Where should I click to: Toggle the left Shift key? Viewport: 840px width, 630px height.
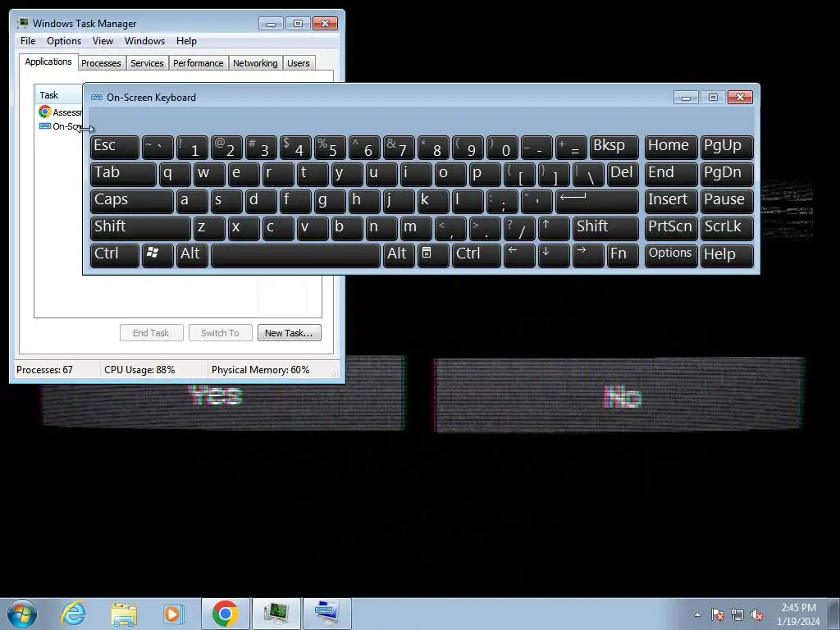[140, 228]
